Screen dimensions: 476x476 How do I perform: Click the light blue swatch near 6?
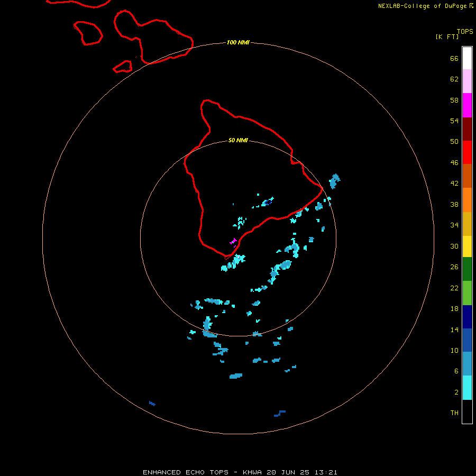pos(467,364)
